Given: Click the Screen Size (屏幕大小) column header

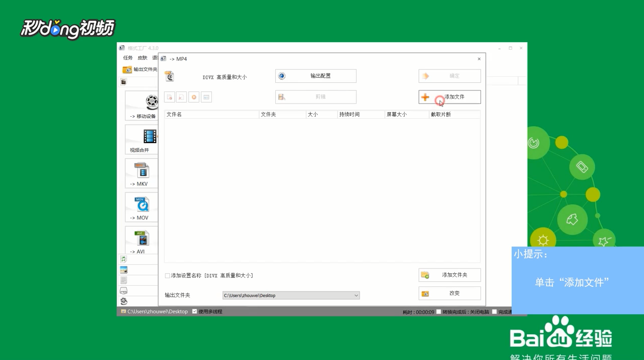Looking at the screenshot, I should 407,115.
